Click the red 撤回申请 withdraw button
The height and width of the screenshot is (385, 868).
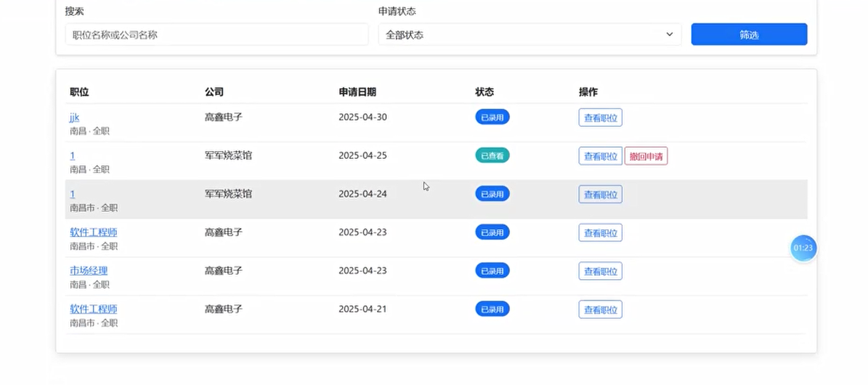coord(646,156)
